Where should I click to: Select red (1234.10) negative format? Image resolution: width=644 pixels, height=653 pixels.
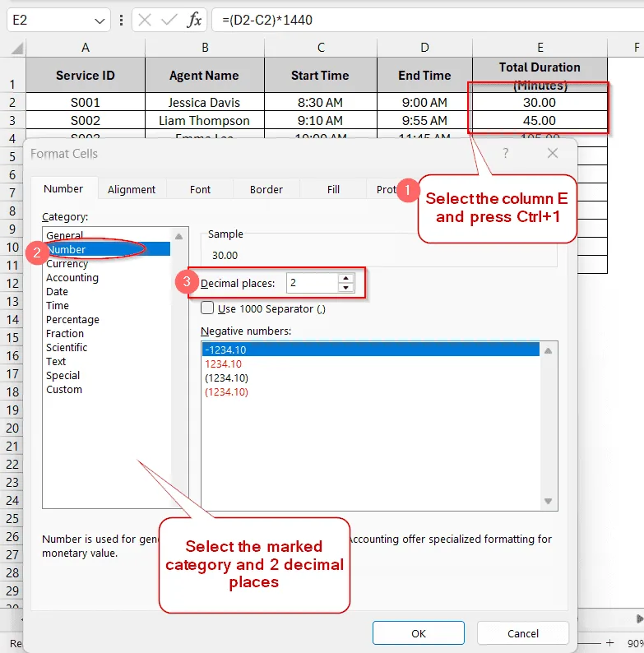(370, 392)
